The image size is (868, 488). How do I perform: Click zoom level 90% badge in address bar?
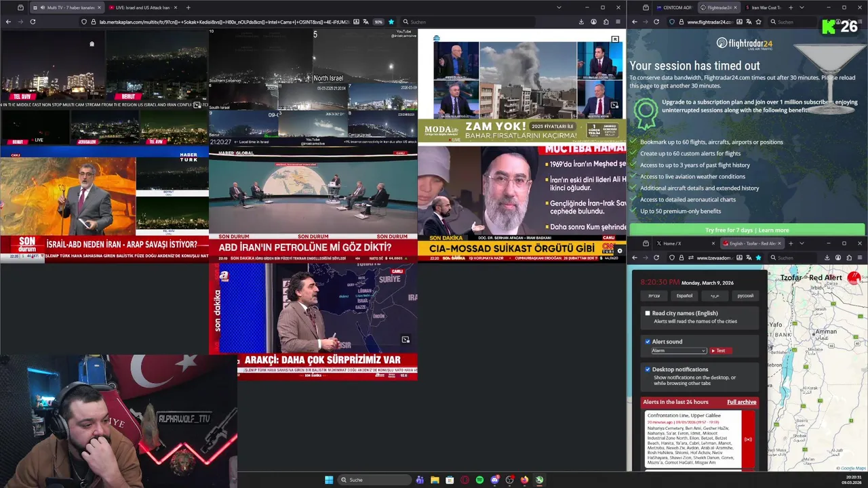coord(378,22)
